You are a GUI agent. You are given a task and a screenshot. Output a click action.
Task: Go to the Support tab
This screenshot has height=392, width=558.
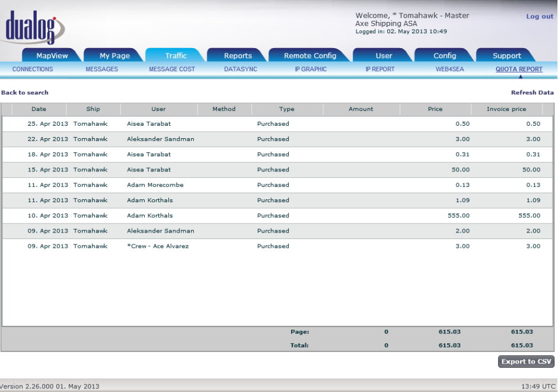coord(507,56)
